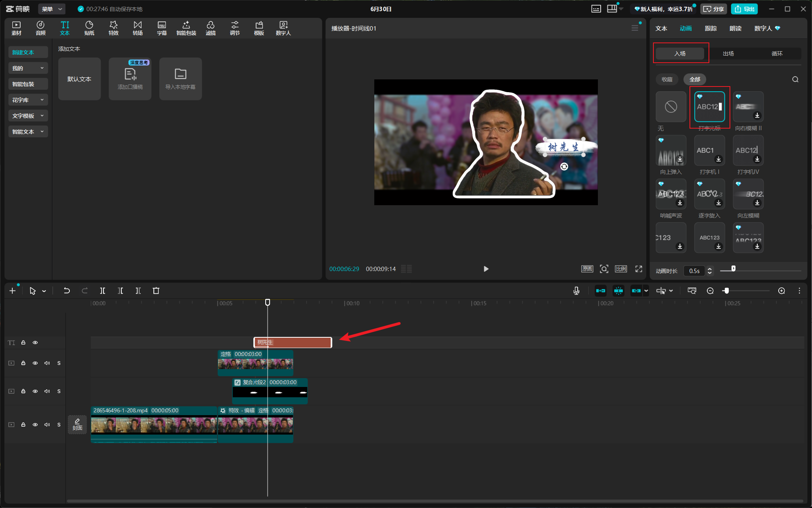This screenshot has height=508, width=812.
Task: Hide the text track using eye icon
Action: click(x=35, y=343)
